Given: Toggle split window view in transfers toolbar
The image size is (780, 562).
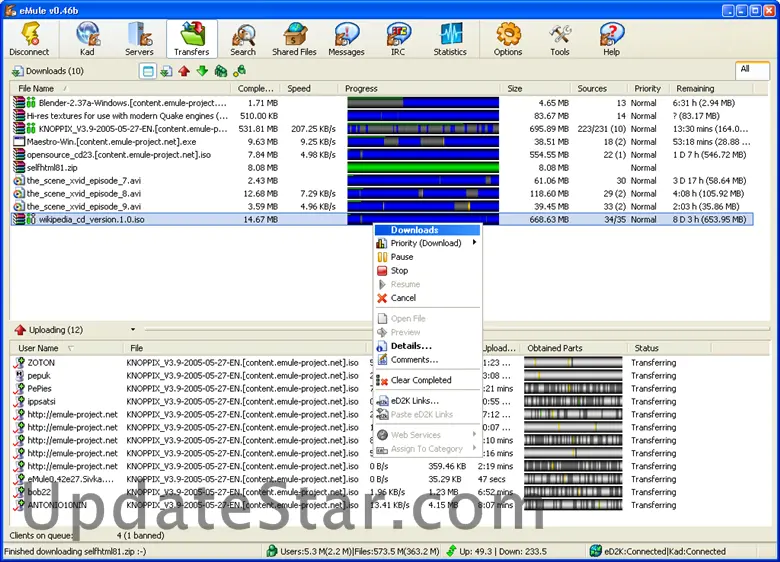Looking at the screenshot, I should [148, 71].
